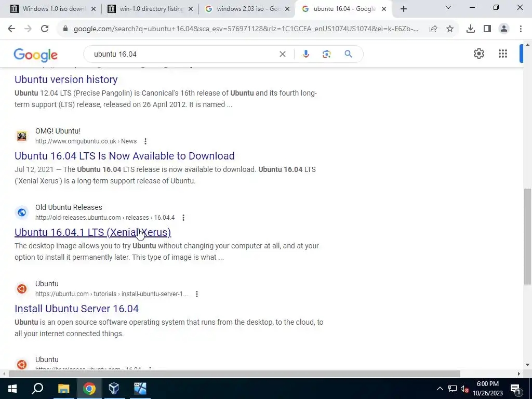
Task: Search by image with Google Lens
Action: (x=326, y=54)
